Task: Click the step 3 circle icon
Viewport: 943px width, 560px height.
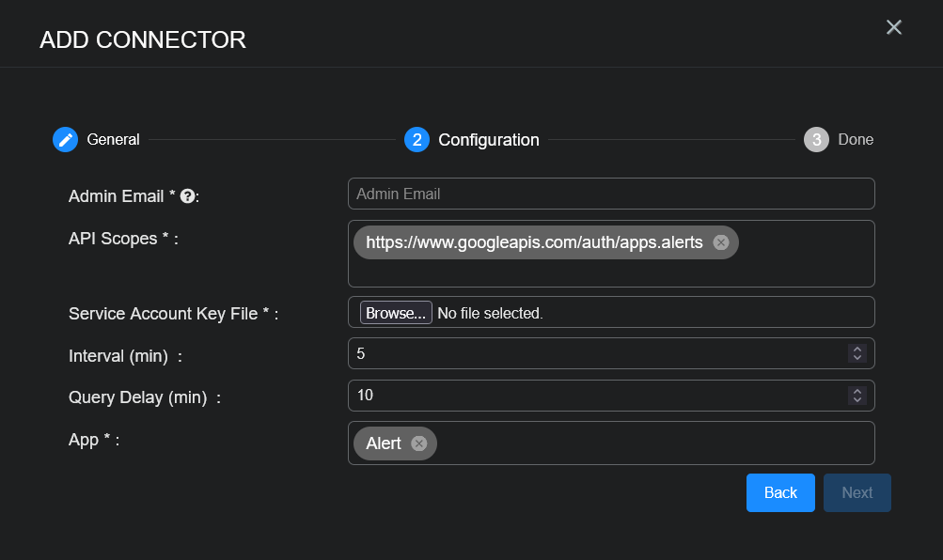Action: click(816, 140)
